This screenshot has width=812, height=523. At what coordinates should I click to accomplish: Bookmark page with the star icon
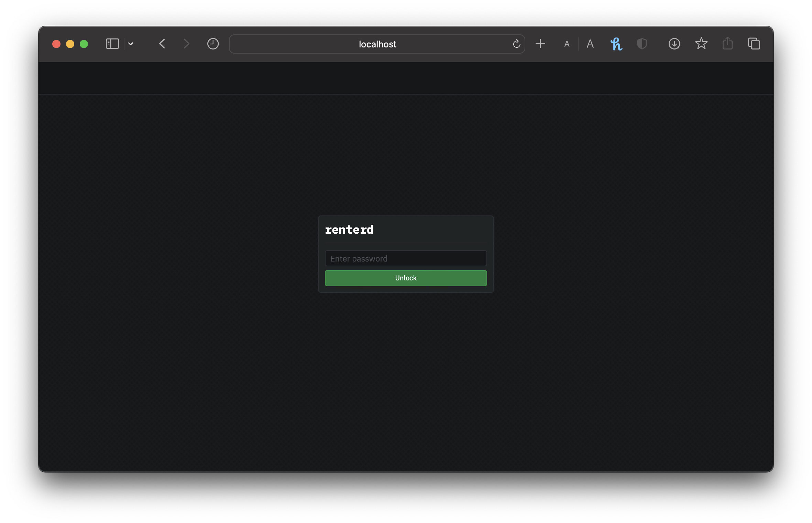click(701, 44)
